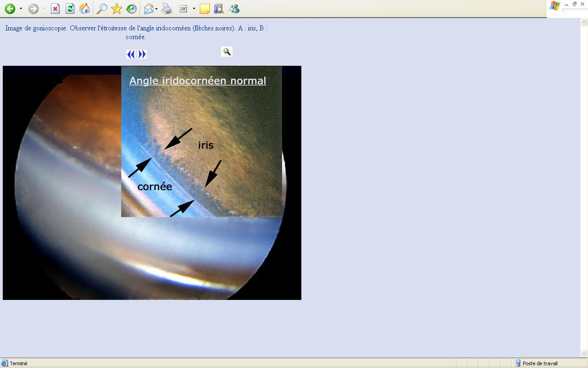
Task: Go to next image with double-right arrows
Action: (x=142, y=54)
